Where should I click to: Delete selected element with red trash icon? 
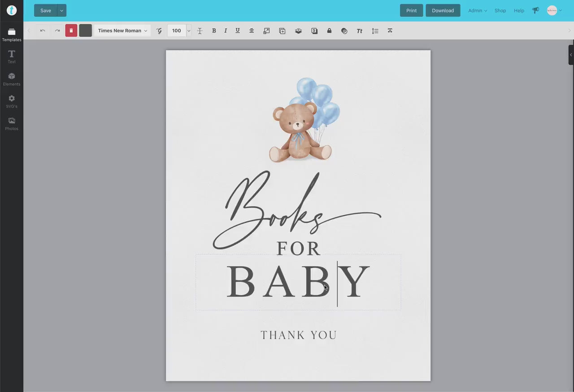tap(71, 30)
